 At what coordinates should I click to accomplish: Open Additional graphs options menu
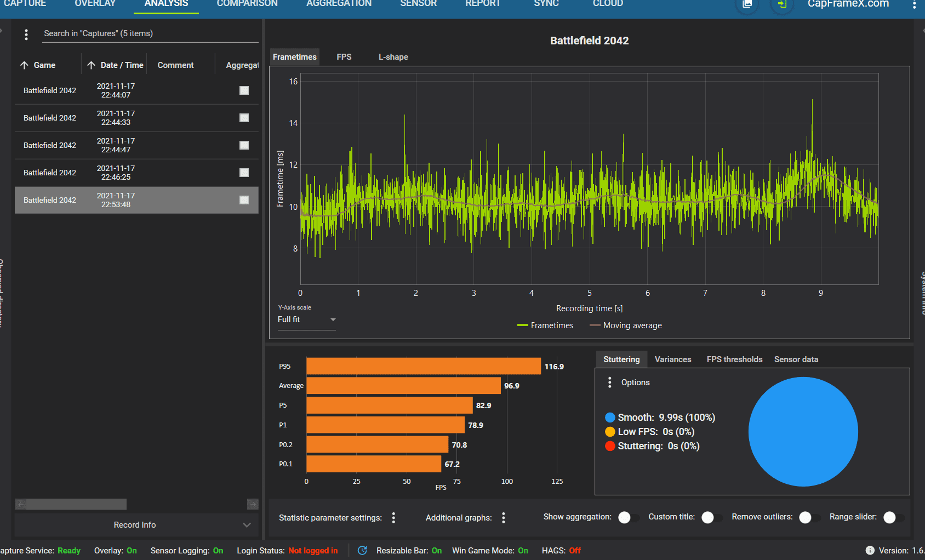tap(504, 518)
